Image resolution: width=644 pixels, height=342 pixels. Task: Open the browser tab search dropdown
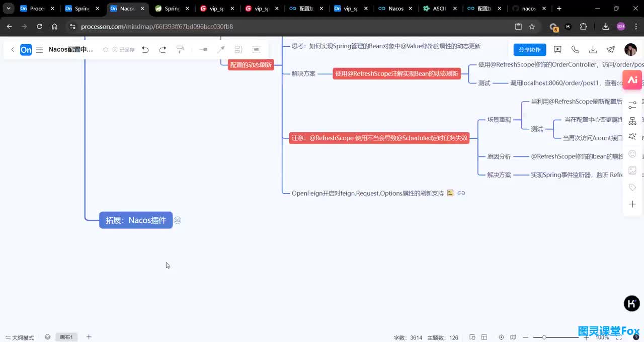tap(9, 9)
